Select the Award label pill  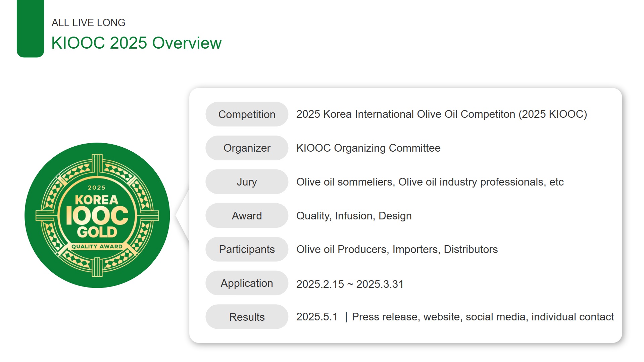tap(247, 215)
